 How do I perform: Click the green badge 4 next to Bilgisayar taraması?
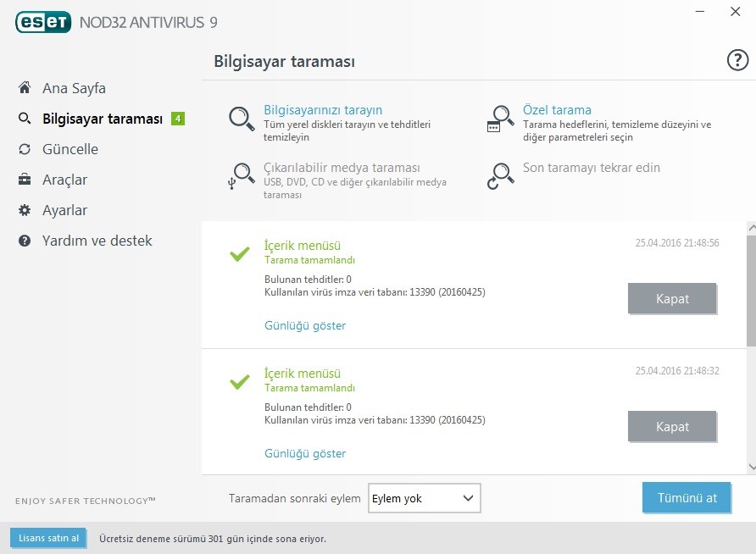click(x=178, y=119)
